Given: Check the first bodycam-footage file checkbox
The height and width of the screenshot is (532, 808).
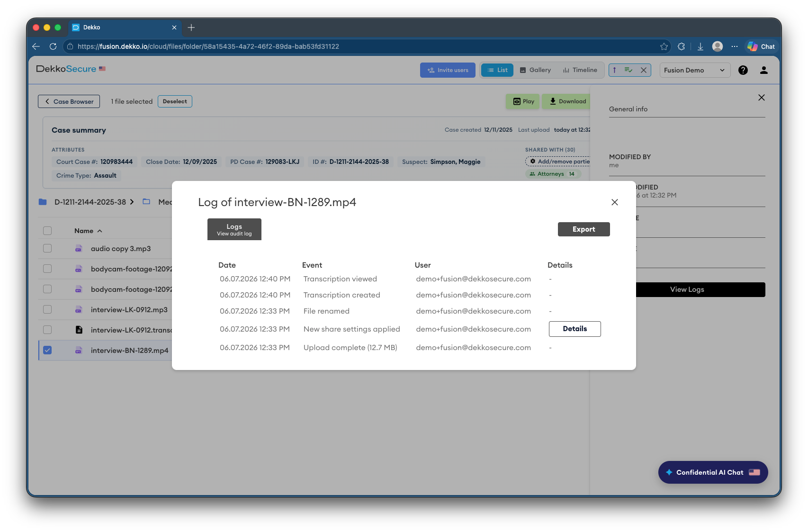Looking at the screenshot, I should click(47, 269).
